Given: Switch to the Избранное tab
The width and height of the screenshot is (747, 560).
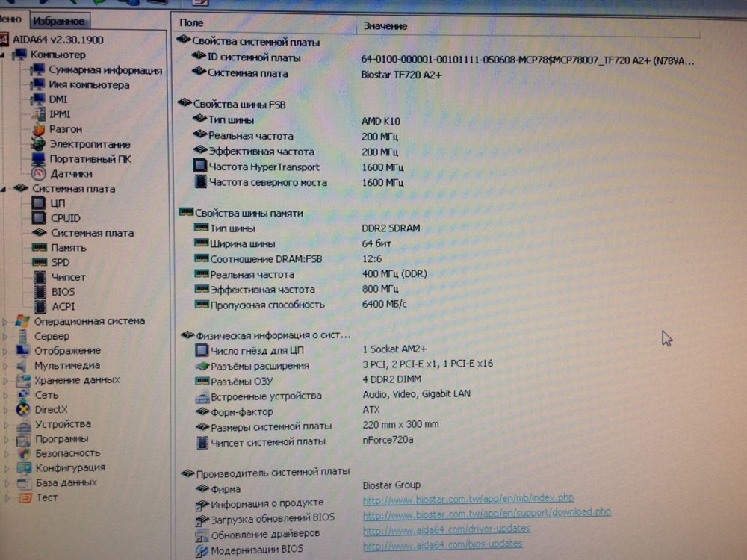Looking at the screenshot, I should tap(59, 21).
